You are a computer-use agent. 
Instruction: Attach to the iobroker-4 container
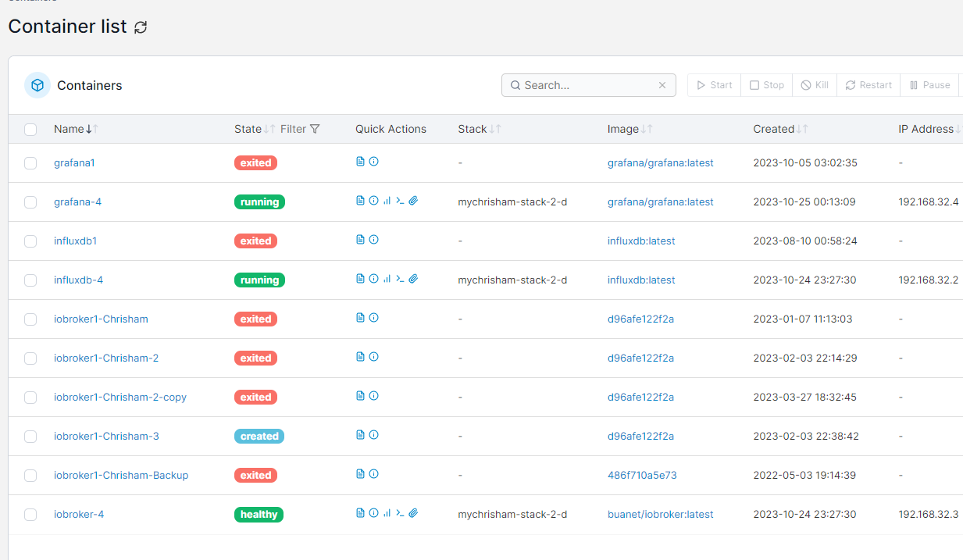[x=413, y=513]
